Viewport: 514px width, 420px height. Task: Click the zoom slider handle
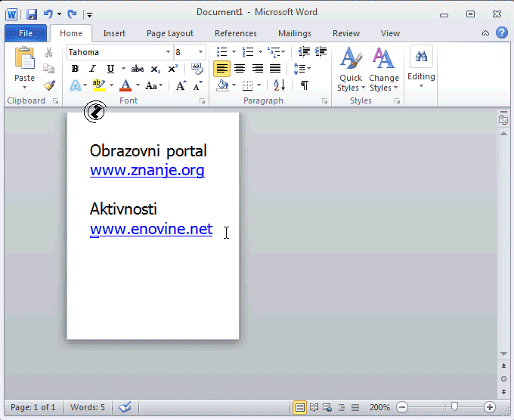[x=454, y=407]
